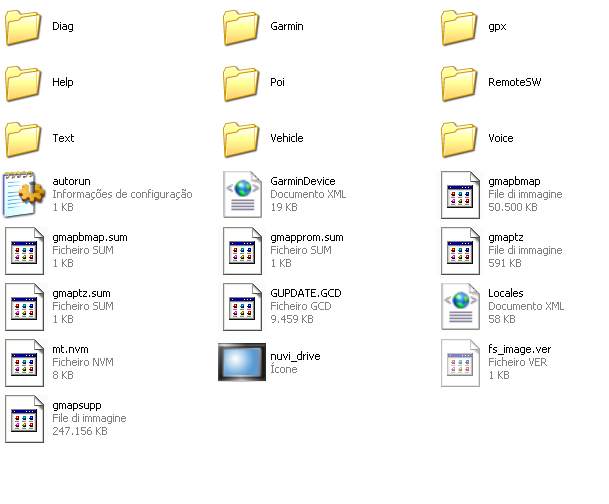The image size is (609, 504).
Task: Select the Help folder icon
Action: pos(23,83)
